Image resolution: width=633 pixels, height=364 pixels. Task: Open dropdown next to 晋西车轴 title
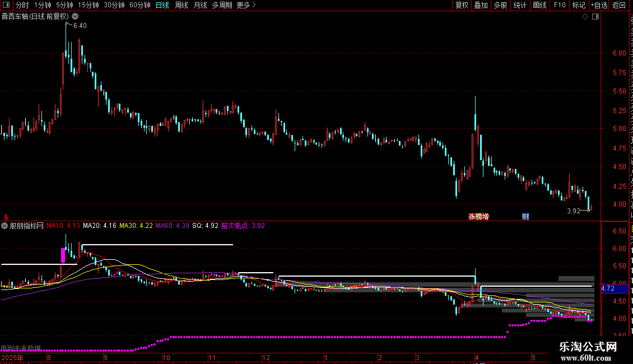pos(75,17)
